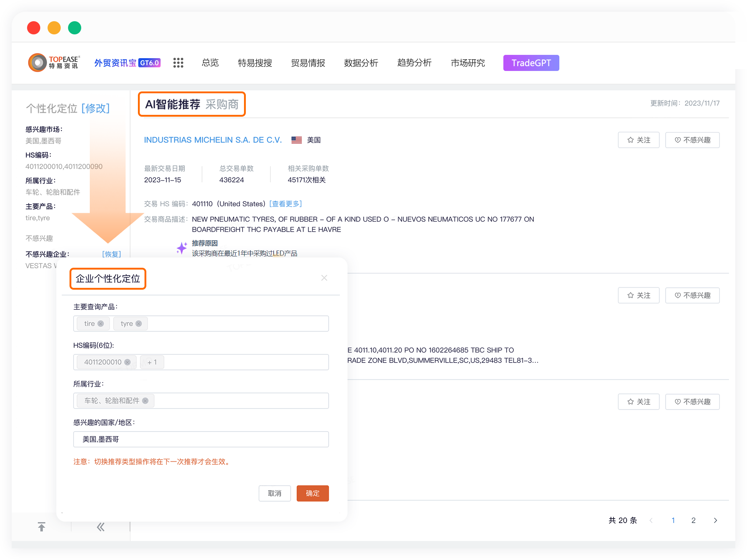Open INDUSTRIAS MICHELIN S.A. DE C.V. link
Image resolution: width=747 pixels, height=560 pixels.
tap(213, 140)
